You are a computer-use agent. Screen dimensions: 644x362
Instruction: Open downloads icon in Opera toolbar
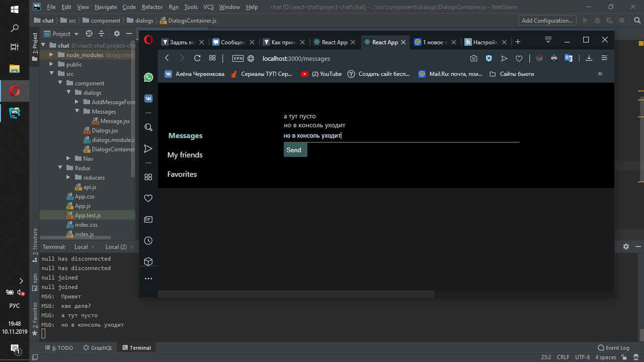pos(589,58)
